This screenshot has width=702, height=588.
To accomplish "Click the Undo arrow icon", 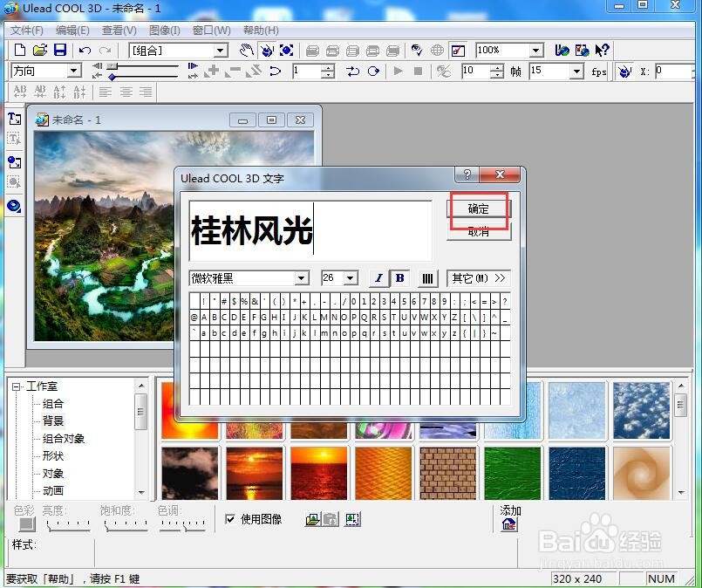I will pos(85,50).
